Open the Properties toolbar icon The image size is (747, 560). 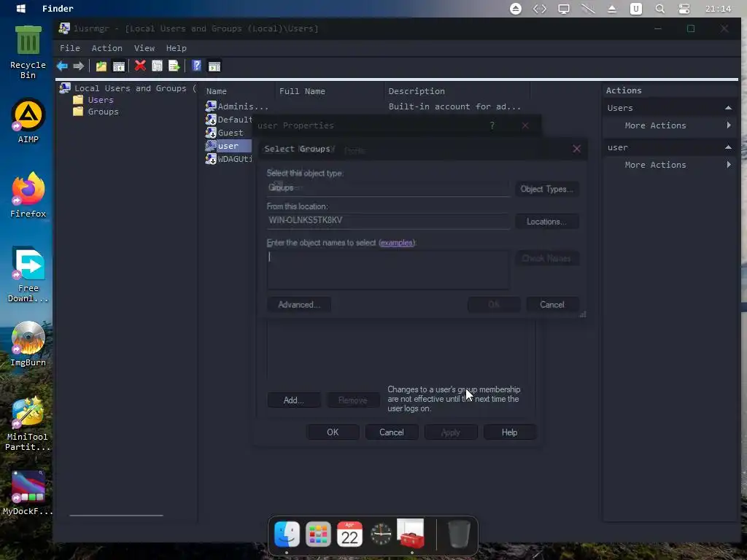158,66
